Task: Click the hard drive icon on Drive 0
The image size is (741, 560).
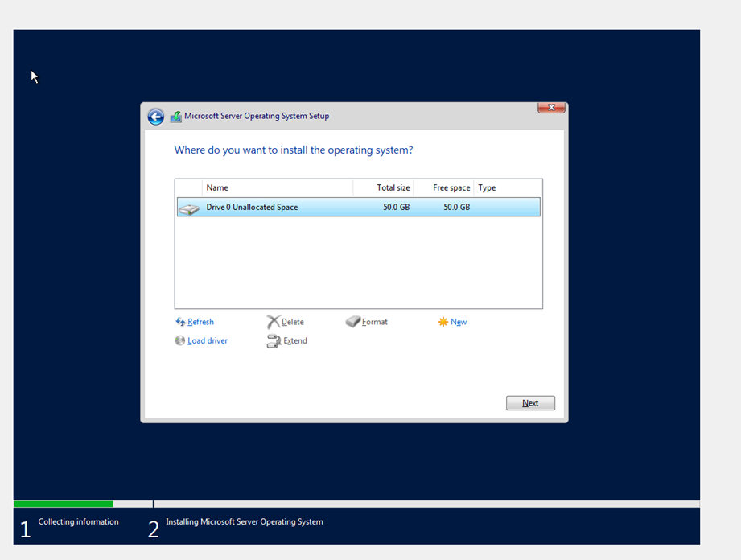Action: (x=188, y=207)
